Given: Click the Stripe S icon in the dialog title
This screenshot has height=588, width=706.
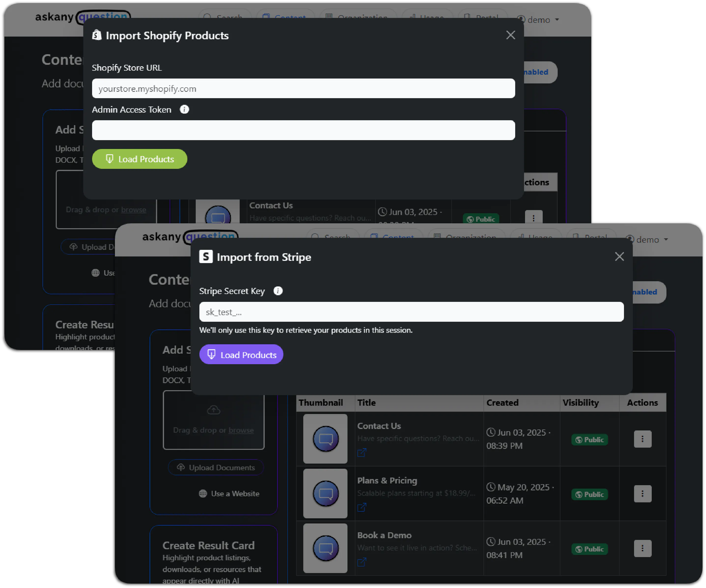Looking at the screenshot, I should (x=206, y=257).
